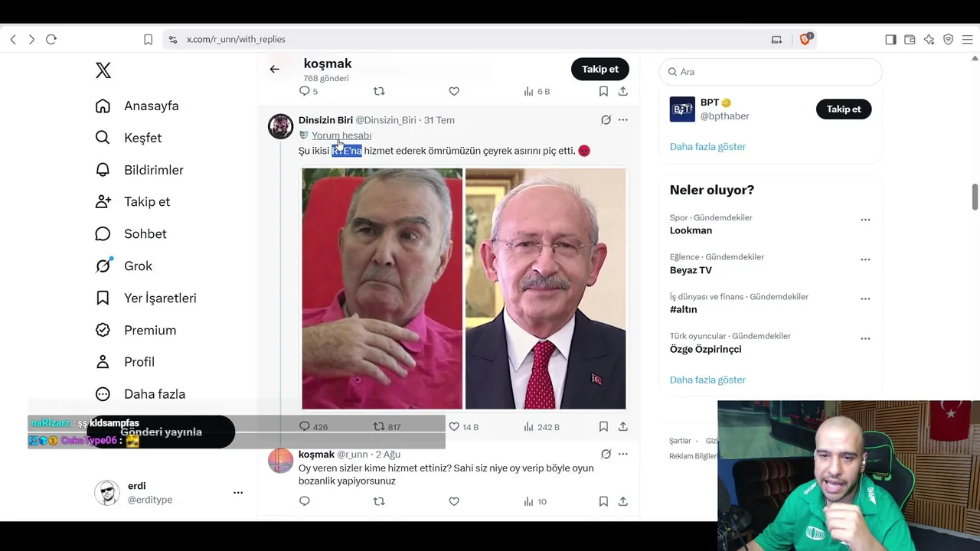Viewport: 980px width, 551px height.
Task: Share the top post with 6 B views
Action: [x=623, y=91]
